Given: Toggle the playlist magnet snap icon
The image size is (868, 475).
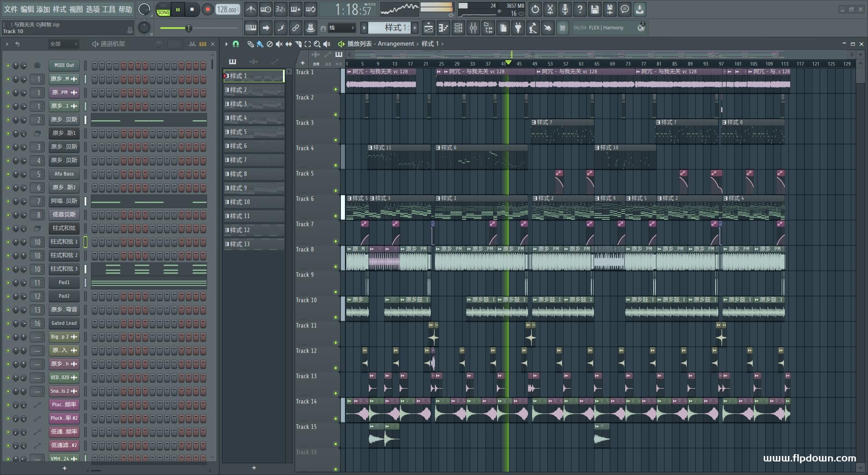Looking at the screenshot, I should (236, 44).
